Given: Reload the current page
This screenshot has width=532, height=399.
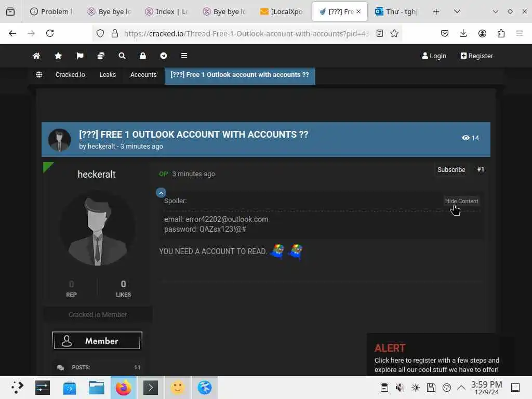Looking at the screenshot, I should click(x=50, y=33).
